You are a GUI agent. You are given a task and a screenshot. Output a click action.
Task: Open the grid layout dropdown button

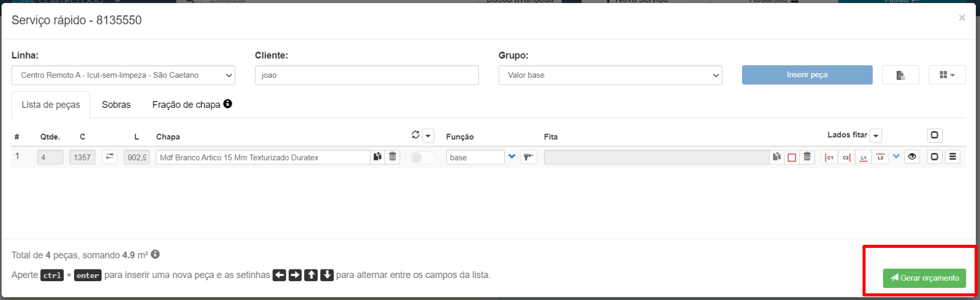947,75
